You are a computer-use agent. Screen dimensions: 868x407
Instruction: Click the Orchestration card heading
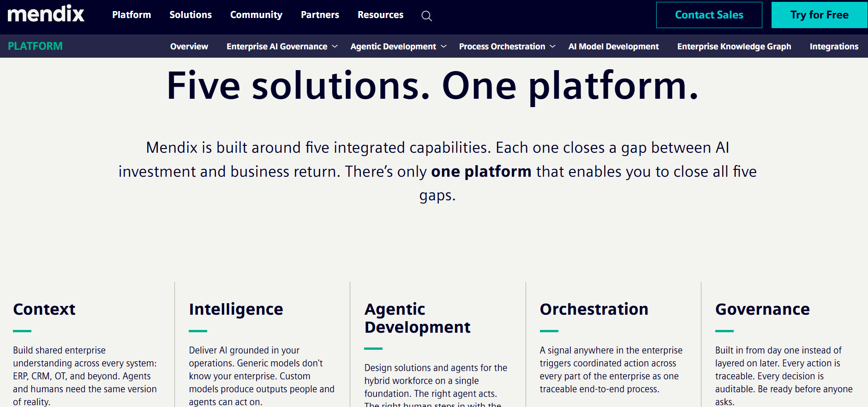[594, 309]
